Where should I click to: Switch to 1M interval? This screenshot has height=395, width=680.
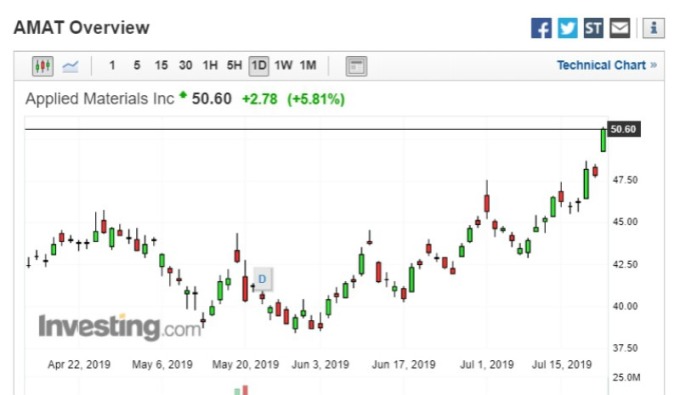pyautogui.click(x=308, y=65)
